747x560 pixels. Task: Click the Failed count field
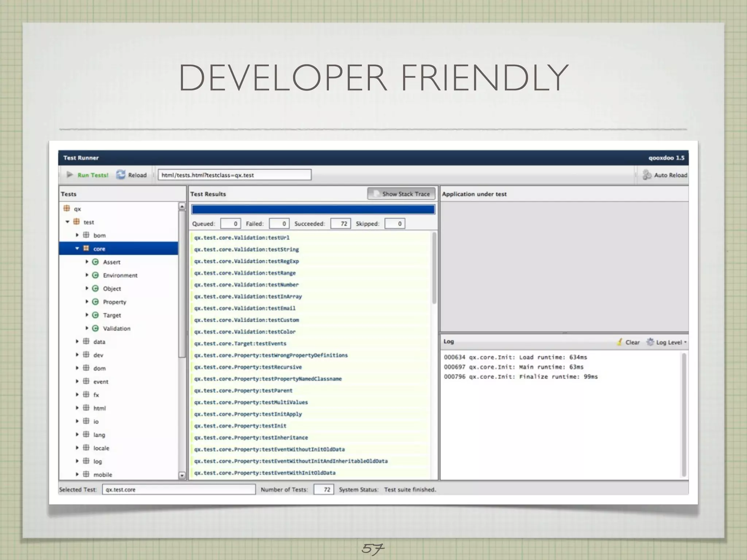[x=279, y=223]
